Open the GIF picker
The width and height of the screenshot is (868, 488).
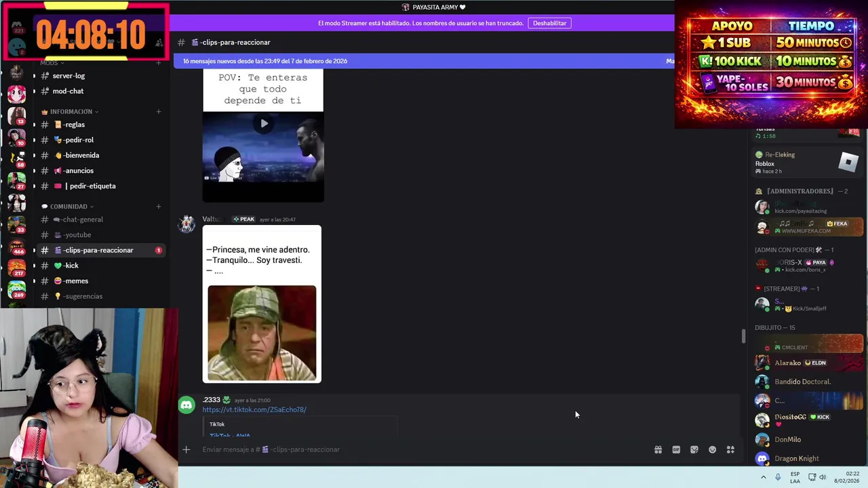pos(676,449)
